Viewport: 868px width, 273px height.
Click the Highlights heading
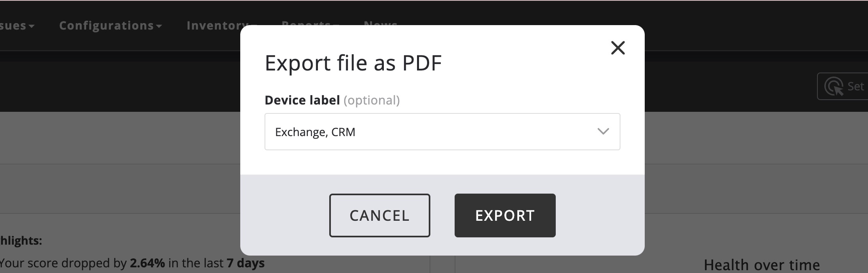point(21,241)
